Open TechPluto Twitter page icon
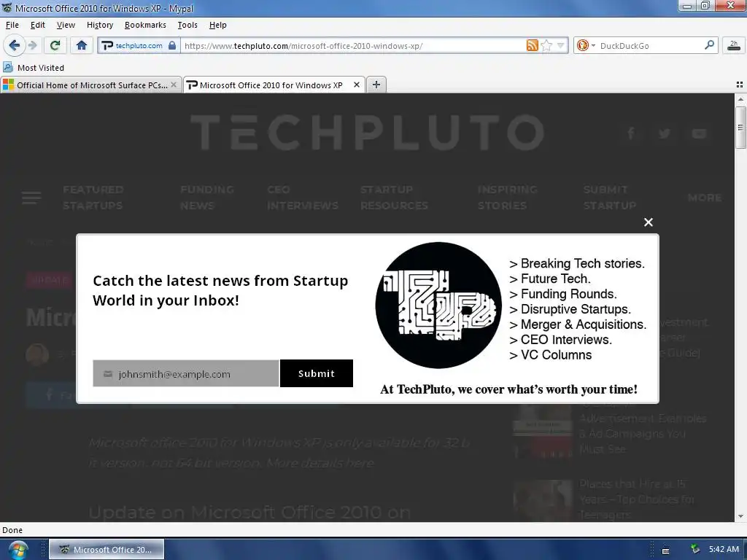Image resolution: width=747 pixels, height=560 pixels. pos(665,133)
